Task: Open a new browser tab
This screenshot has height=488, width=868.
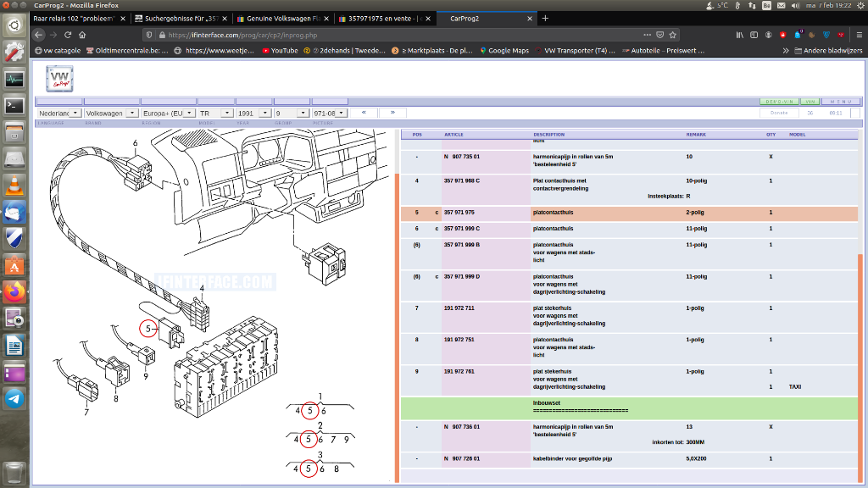Action: tap(545, 18)
